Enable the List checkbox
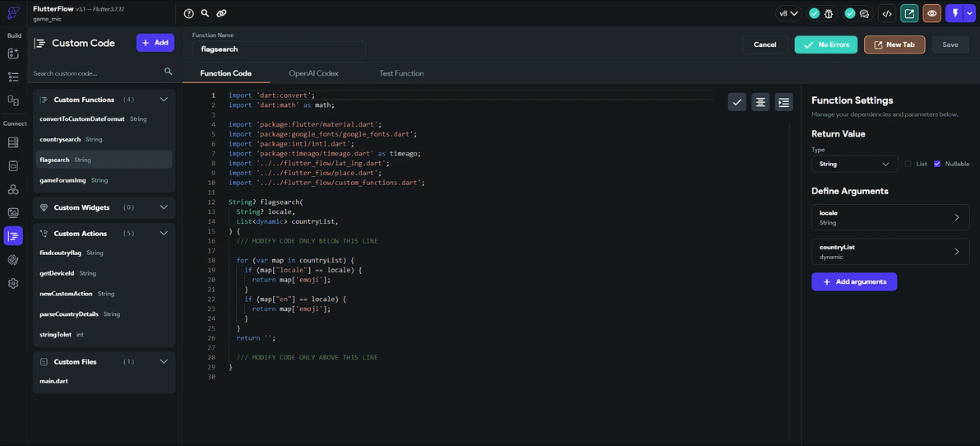 (908, 164)
